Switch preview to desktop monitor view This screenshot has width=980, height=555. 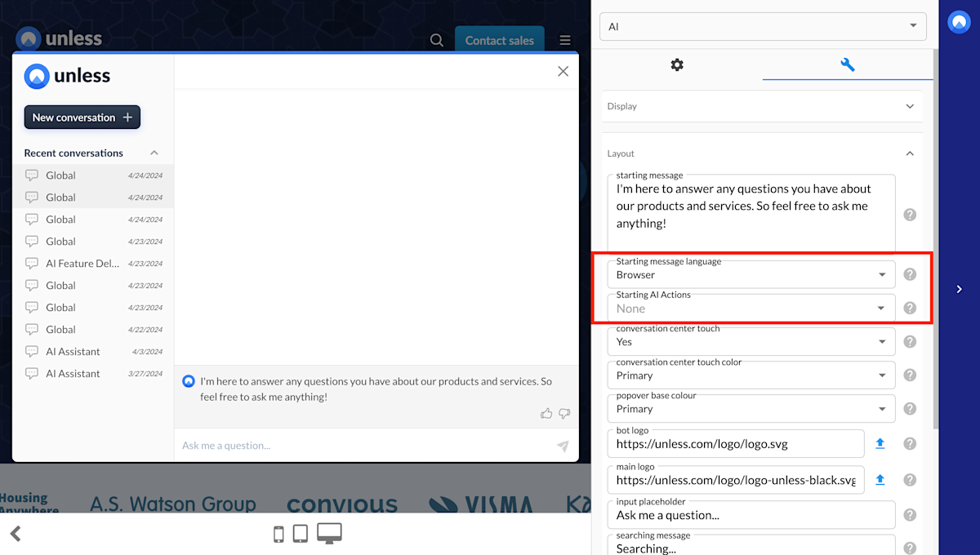tap(329, 531)
